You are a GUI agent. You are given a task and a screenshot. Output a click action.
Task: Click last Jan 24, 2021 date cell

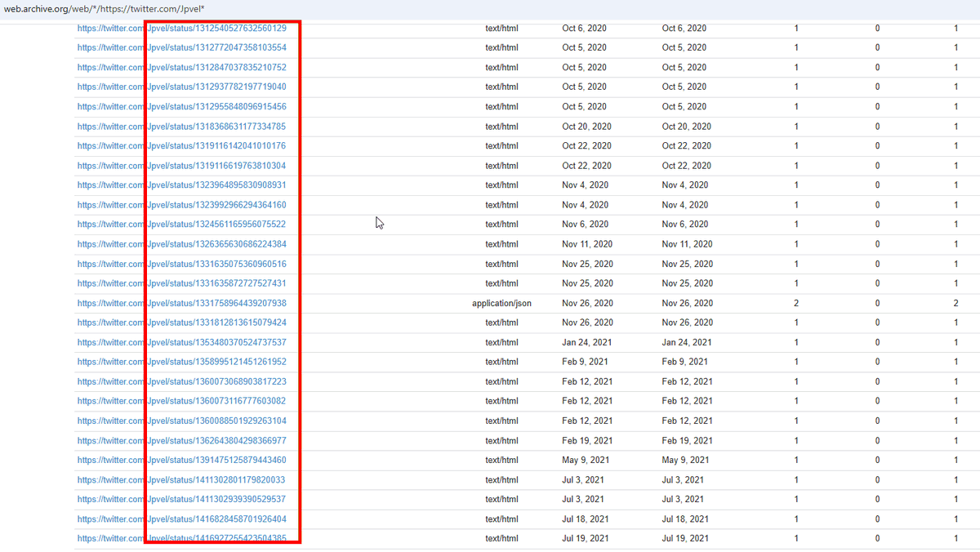click(x=686, y=342)
